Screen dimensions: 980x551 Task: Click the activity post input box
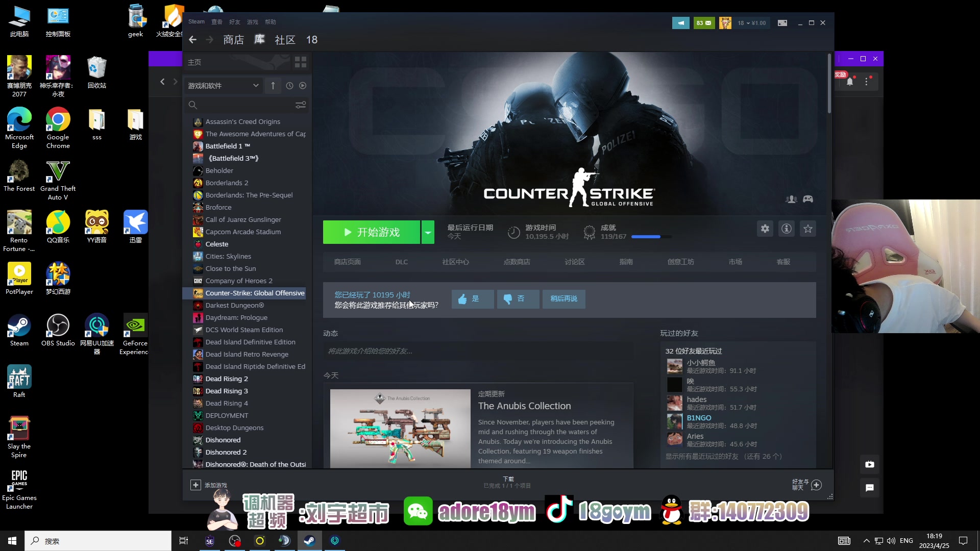(x=478, y=351)
